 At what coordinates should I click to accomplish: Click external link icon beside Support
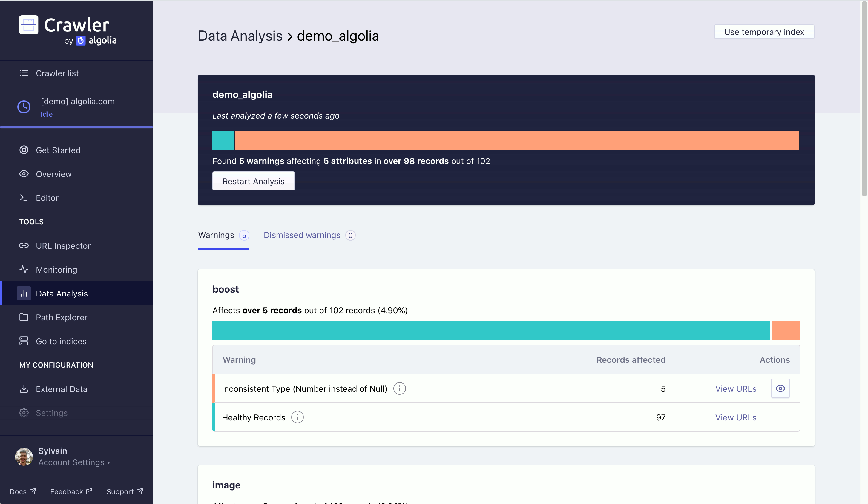coord(139,491)
